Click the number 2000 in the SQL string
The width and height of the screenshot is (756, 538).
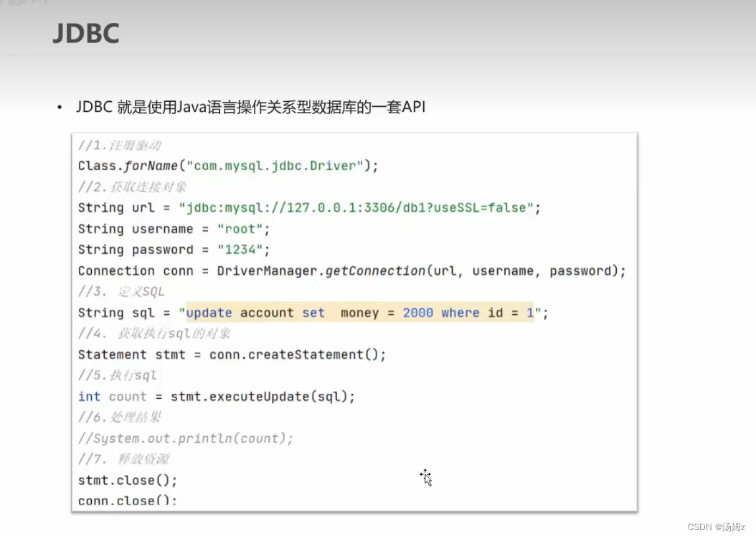417,313
